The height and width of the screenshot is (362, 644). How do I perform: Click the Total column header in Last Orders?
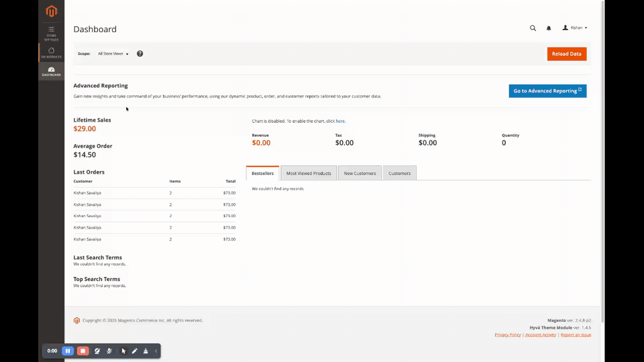[x=230, y=181]
